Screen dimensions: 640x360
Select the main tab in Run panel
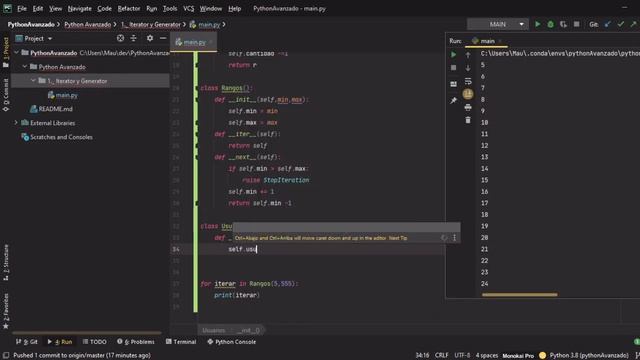487,41
